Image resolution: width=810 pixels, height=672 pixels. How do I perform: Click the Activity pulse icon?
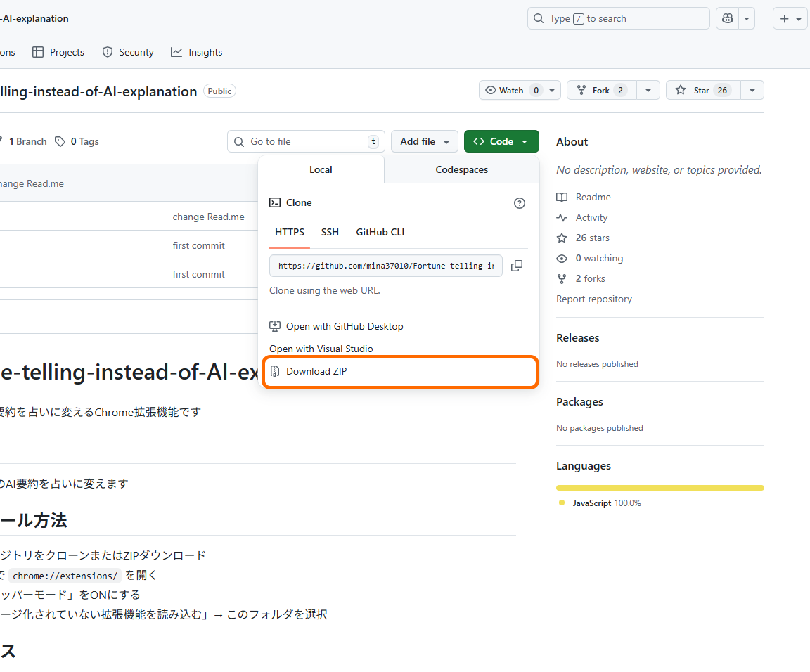tap(561, 217)
